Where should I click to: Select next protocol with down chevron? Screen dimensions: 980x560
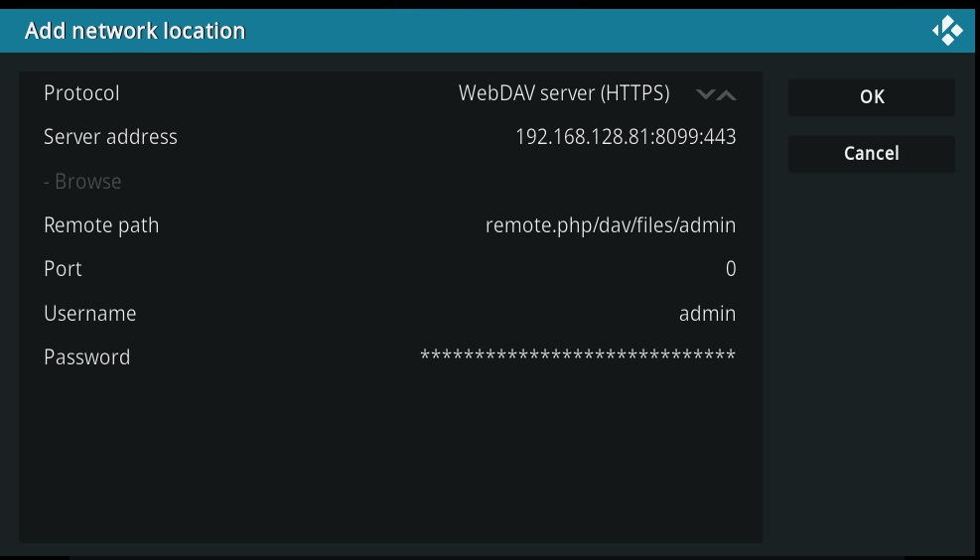pos(706,94)
